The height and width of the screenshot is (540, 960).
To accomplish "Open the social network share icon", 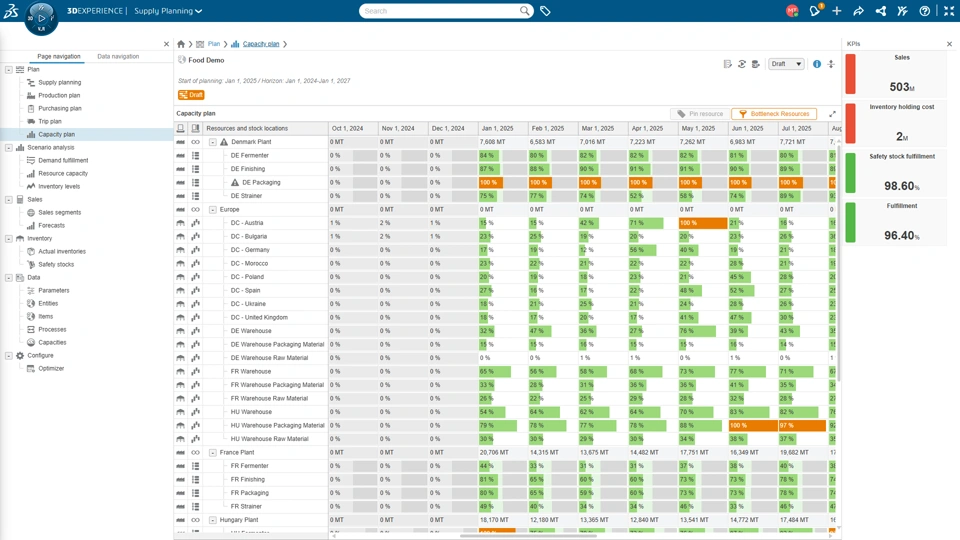I will coord(880,11).
